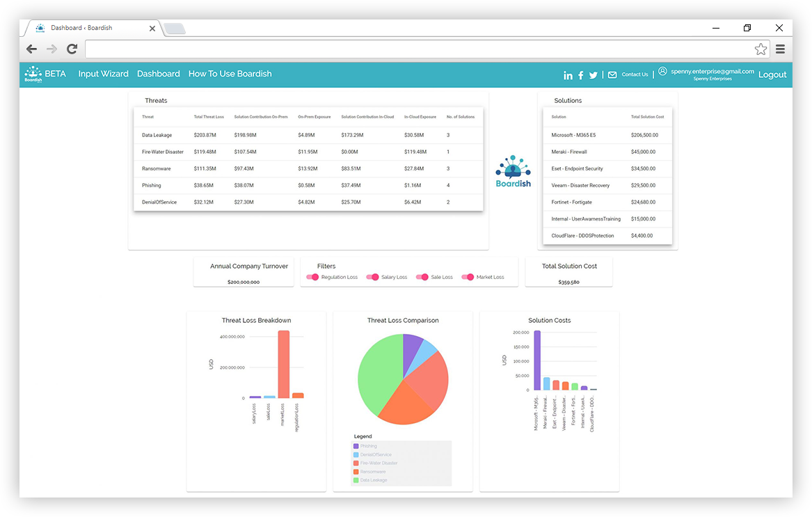Image resolution: width=812 pixels, height=517 pixels.
Task: Bookmark page with the star icon
Action: coord(761,49)
